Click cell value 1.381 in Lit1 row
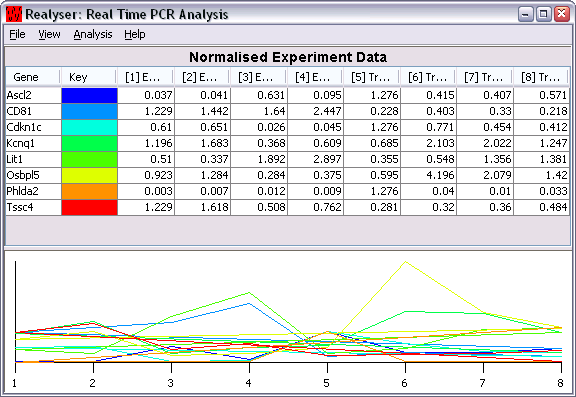Image resolution: width=576 pixels, height=397 pixels. pyautogui.click(x=541, y=159)
